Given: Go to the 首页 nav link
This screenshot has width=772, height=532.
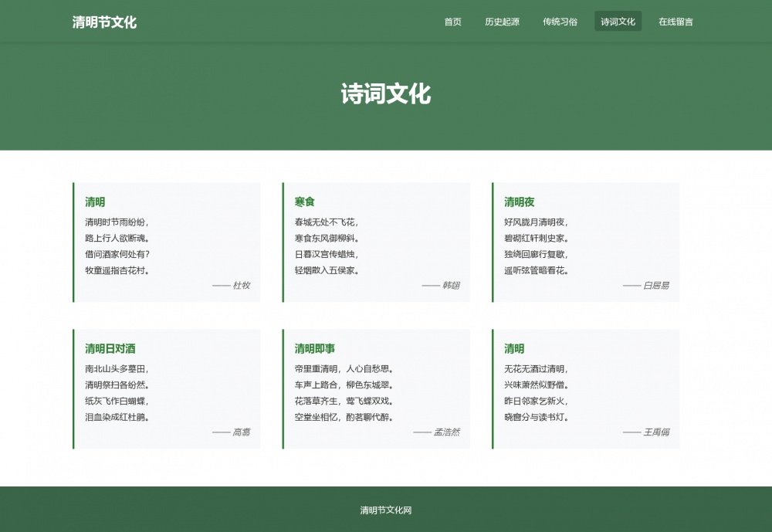Looking at the screenshot, I should (452, 22).
